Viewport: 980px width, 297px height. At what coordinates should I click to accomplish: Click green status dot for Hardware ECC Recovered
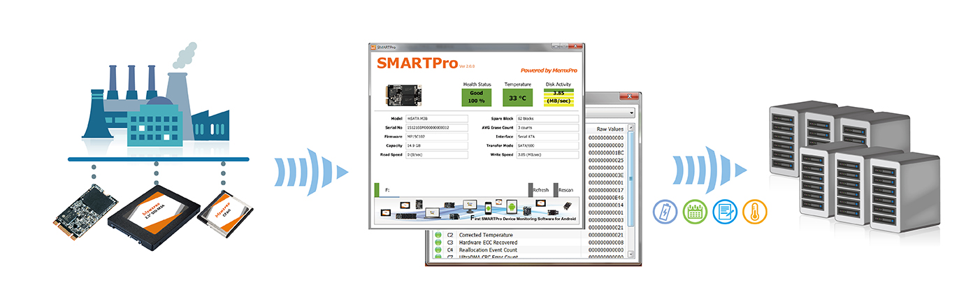pos(438,242)
